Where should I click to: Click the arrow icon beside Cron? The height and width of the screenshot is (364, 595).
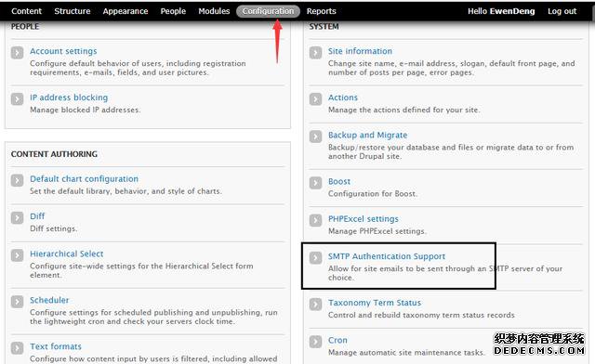pyautogui.click(x=315, y=342)
